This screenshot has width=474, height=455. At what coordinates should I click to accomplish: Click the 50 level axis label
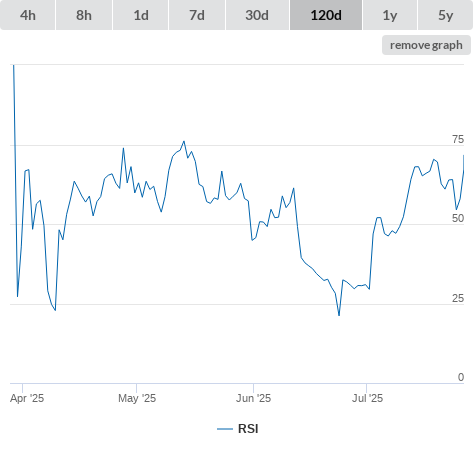pyautogui.click(x=458, y=218)
